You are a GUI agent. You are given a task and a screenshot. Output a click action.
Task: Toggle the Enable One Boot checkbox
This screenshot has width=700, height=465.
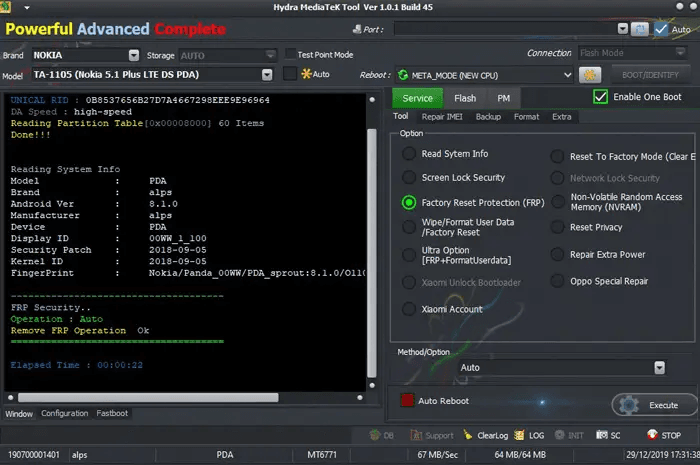tap(601, 97)
